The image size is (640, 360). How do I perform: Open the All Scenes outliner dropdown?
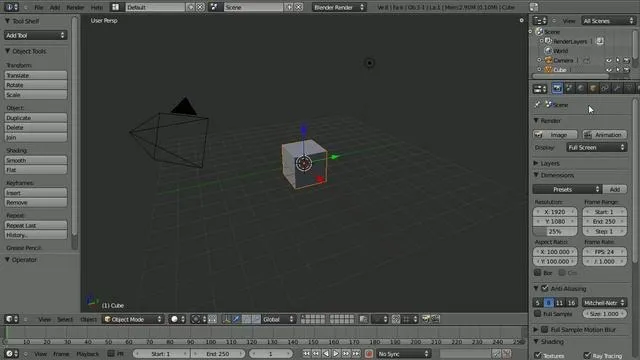[608, 20]
